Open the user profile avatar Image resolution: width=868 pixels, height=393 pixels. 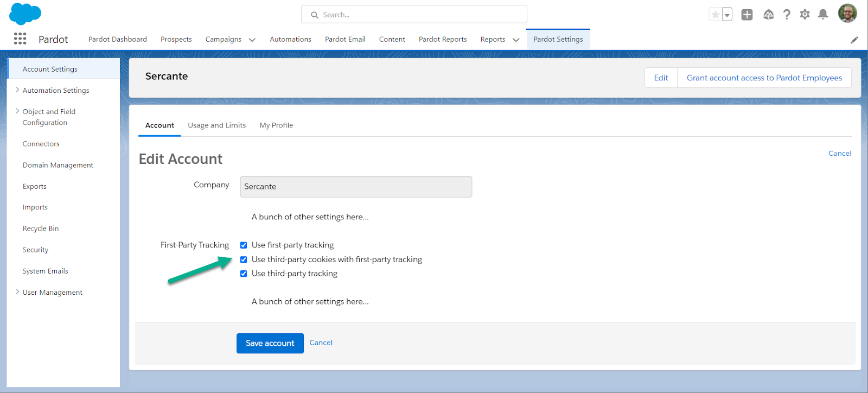pos(847,14)
